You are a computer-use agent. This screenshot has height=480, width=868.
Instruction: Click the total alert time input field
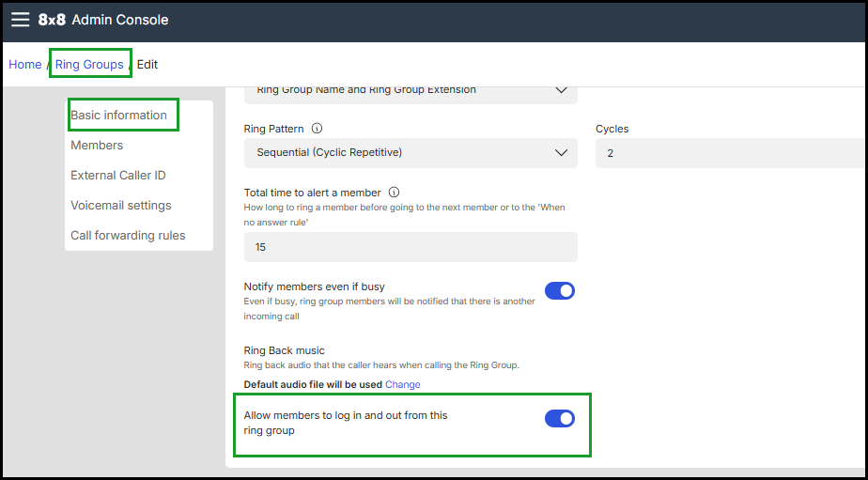410,247
